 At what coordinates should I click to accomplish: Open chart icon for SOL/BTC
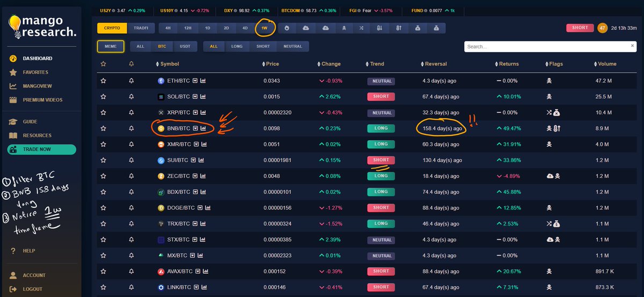point(203,97)
